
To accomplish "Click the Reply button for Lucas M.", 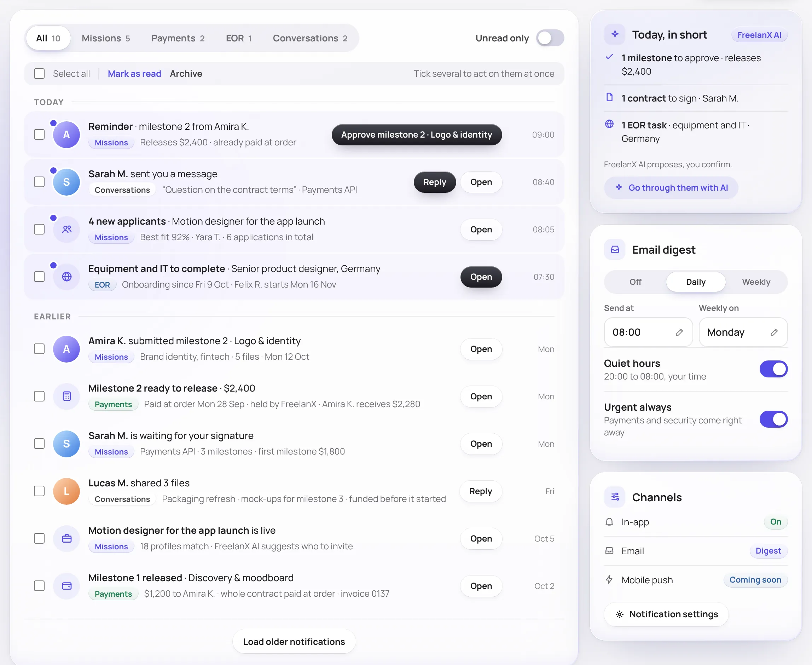I will [481, 491].
